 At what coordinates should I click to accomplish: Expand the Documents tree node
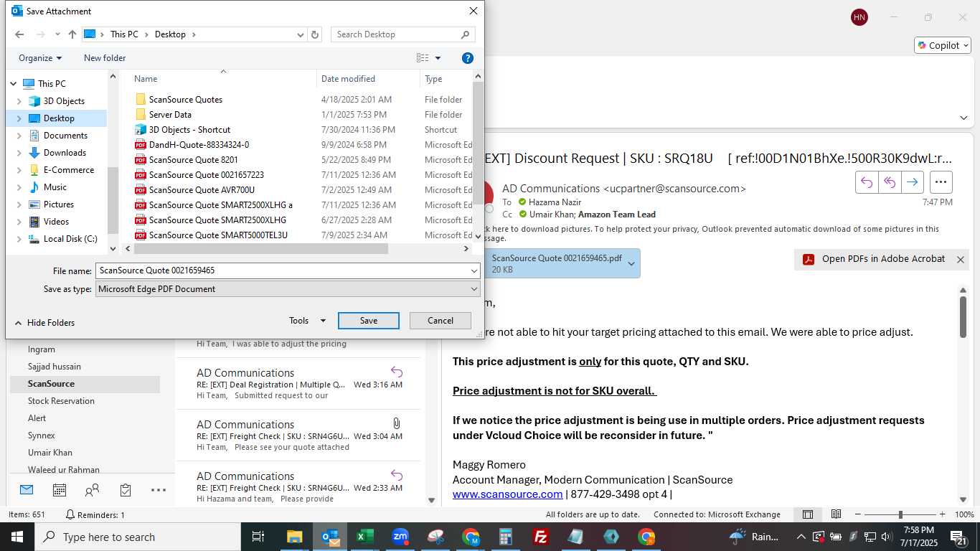(x=19, y=136)
